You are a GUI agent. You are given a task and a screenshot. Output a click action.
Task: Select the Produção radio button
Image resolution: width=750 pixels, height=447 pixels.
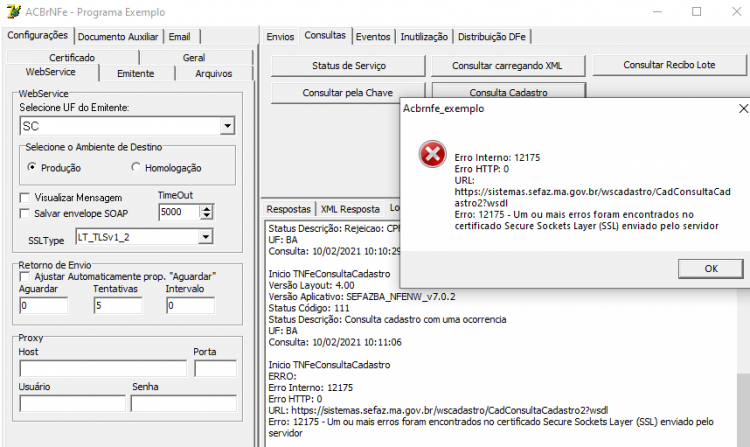point(32,167)
